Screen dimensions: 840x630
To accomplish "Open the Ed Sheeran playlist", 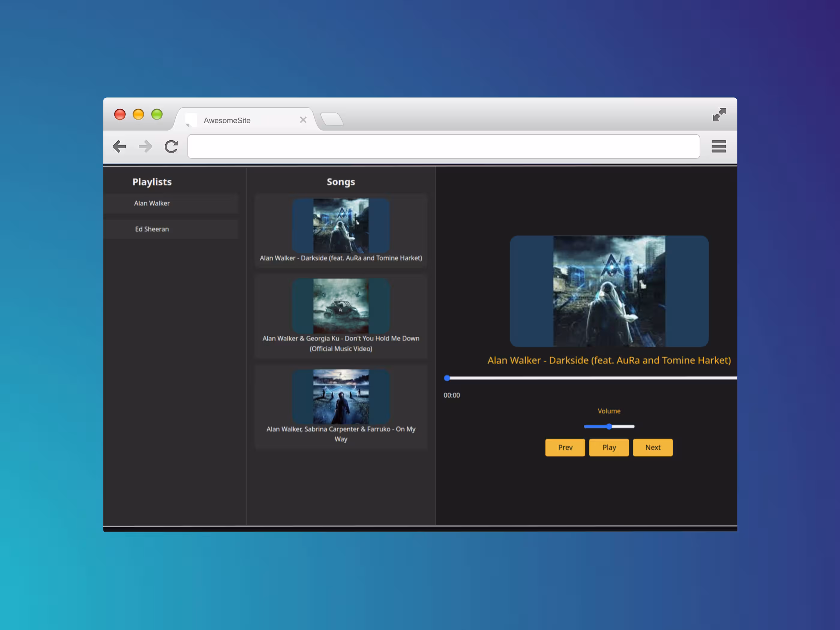I will pos(171,229).
